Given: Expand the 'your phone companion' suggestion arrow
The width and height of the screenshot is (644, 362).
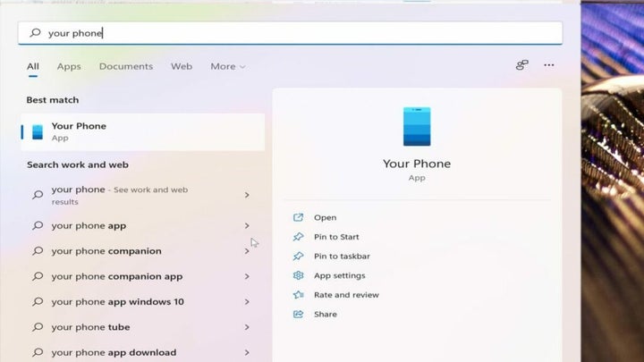Looking at the screenshot, I should click(x=247, y=251).
